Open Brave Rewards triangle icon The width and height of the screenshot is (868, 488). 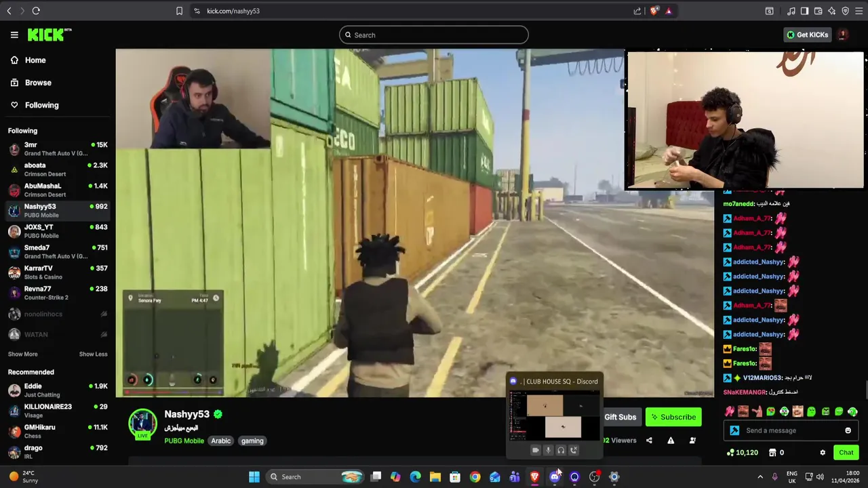(669, 11)
